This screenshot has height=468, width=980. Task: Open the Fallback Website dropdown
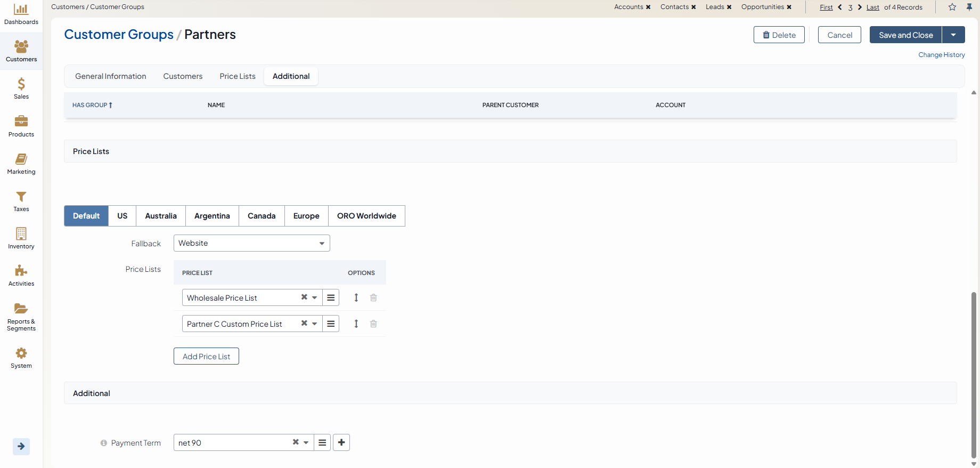coord(251,243)
